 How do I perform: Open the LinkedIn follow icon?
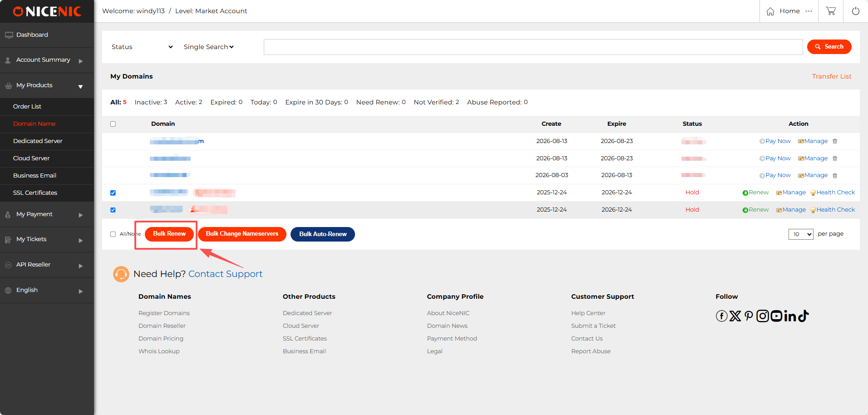click(790, 316)
